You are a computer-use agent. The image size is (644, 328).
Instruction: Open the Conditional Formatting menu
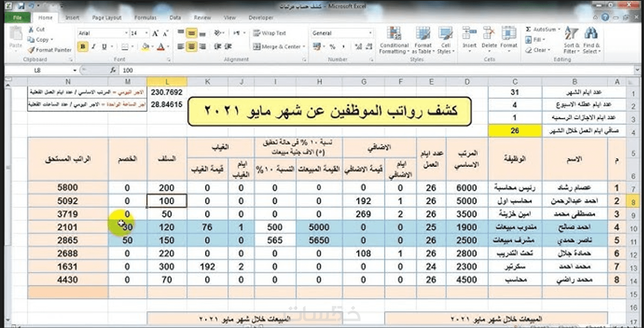coord(394,40)
